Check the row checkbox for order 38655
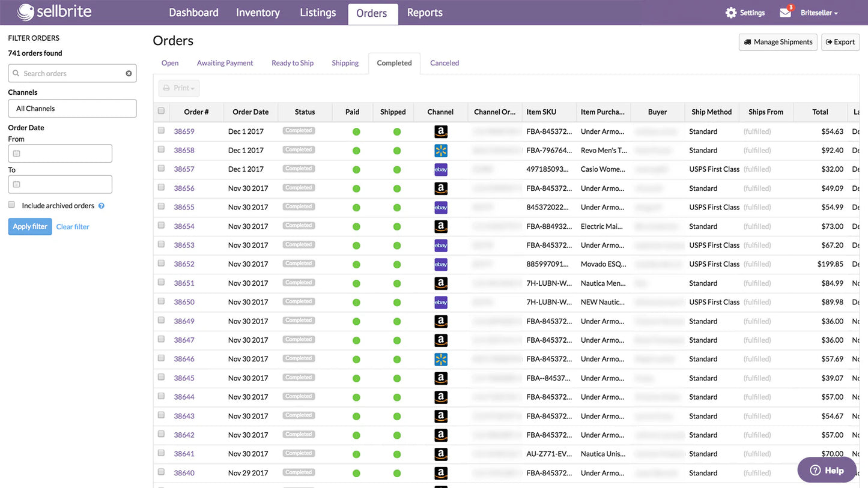 coord(161,206)
